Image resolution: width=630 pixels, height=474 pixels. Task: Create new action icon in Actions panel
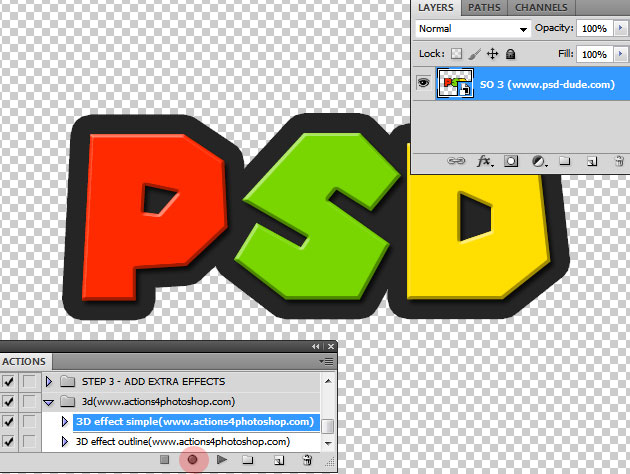pos(279,460)
